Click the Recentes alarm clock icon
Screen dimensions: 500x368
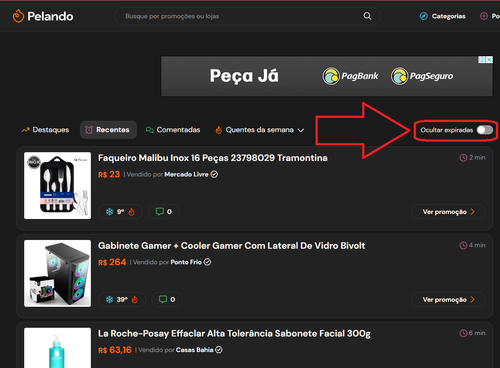89,130
